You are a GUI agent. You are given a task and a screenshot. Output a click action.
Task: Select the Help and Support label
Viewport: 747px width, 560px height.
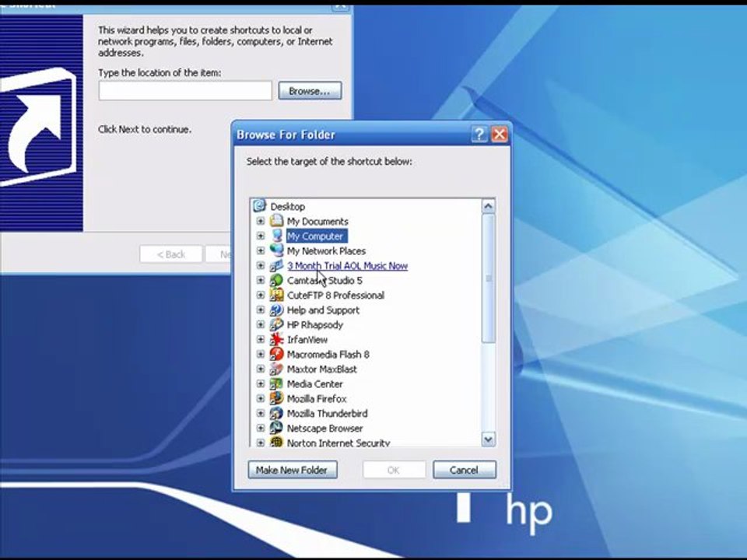pos(323,310)
